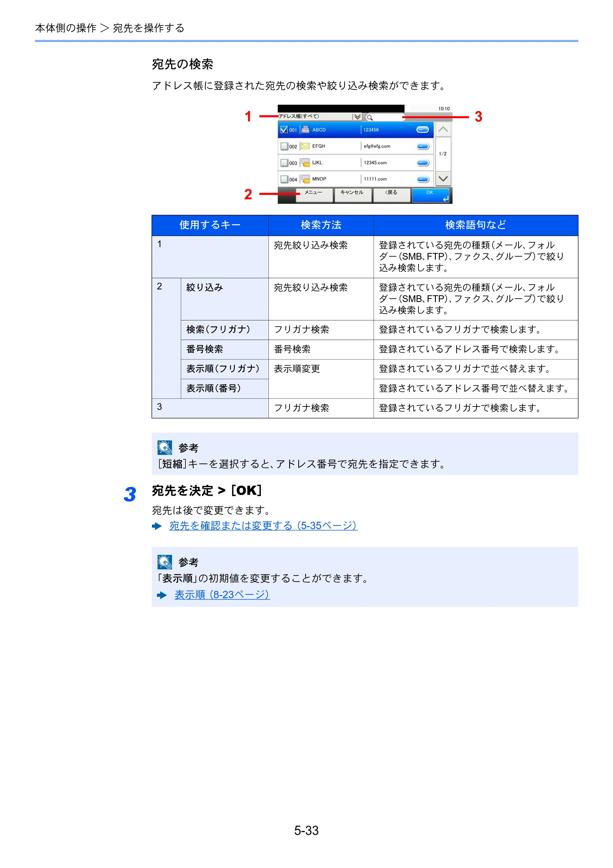Click the second 参考 note icon
The width and height of the screenshot is (613, 868).
coord(165,562)
